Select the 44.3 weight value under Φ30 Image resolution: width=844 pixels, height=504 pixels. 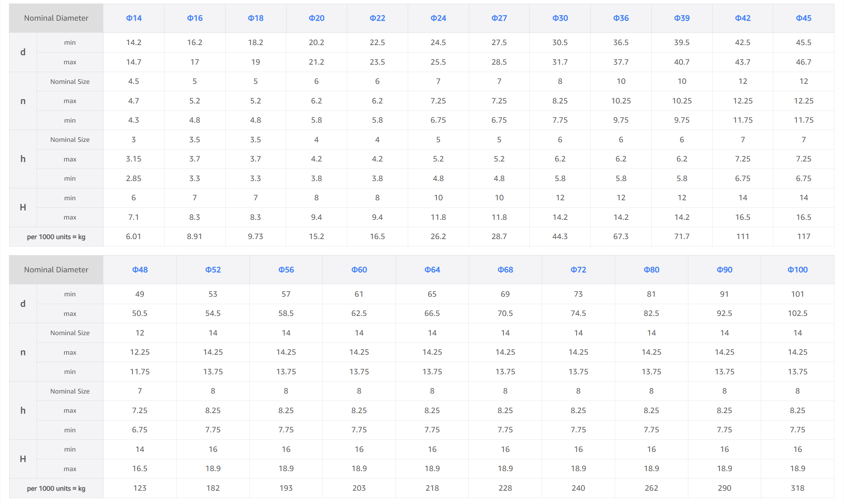(560, 236)
